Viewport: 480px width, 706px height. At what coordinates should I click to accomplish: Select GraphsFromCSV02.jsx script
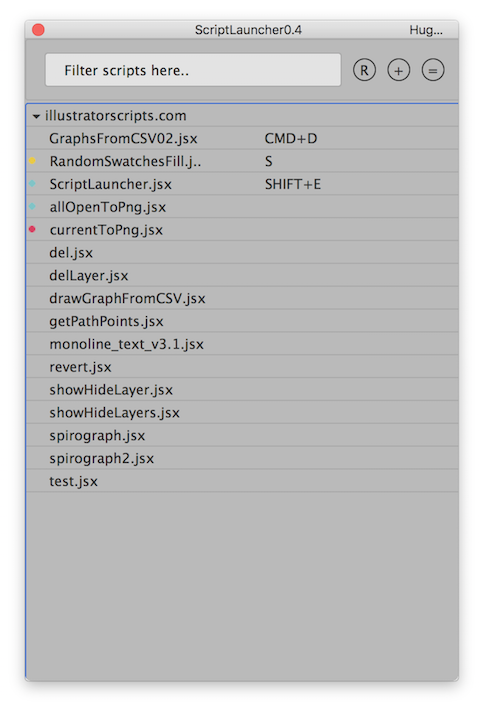[x=242, y=138]
